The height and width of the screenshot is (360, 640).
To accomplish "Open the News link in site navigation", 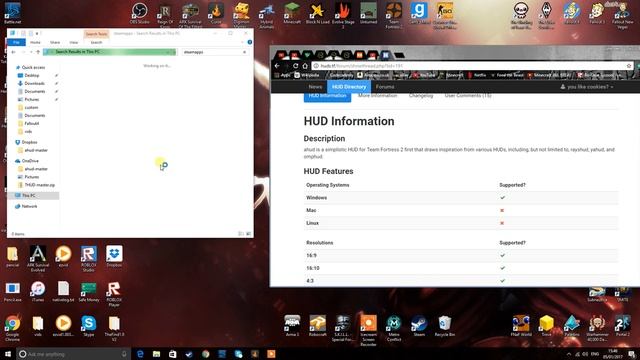I will 315,87.
